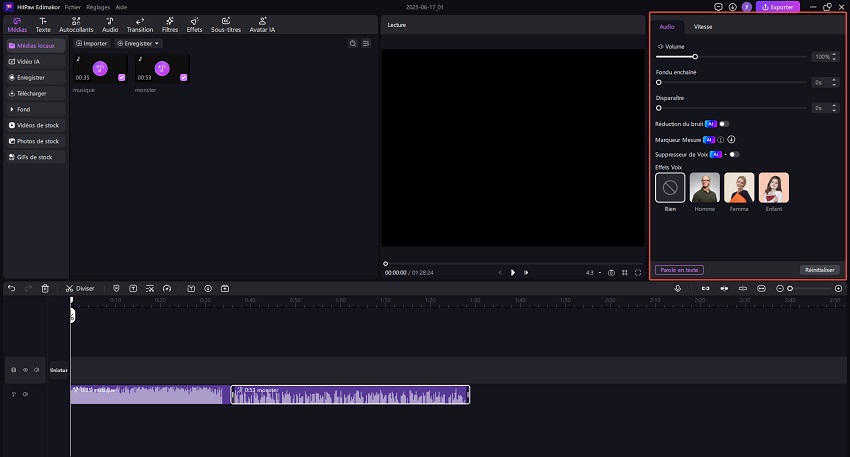
Task: Search media using the magnifier icon
Action: 353,44
